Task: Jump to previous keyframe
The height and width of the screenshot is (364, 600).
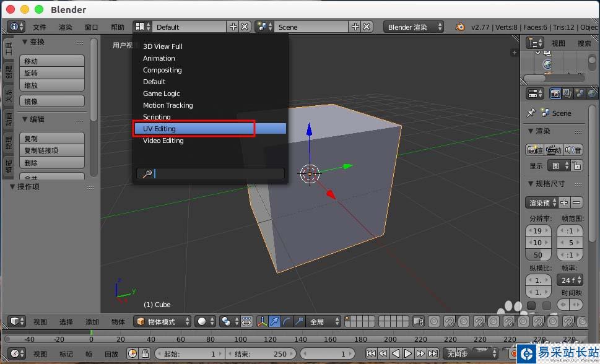Action: coord(383,353)
